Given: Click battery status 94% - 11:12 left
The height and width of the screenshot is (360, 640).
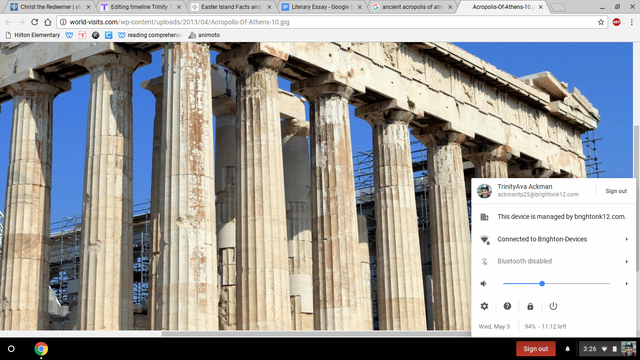Looking at the screenshot, I should (545, 327).
